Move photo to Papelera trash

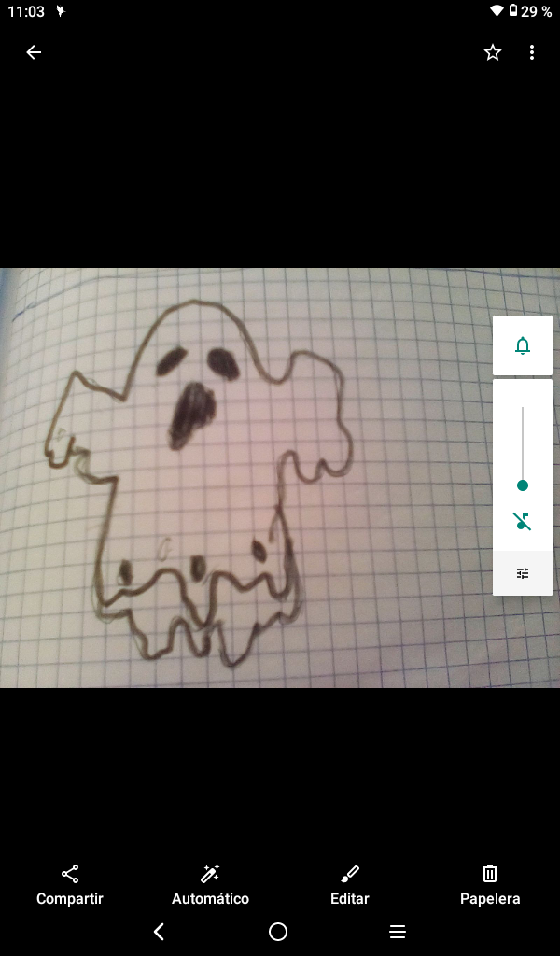point(490,885)
